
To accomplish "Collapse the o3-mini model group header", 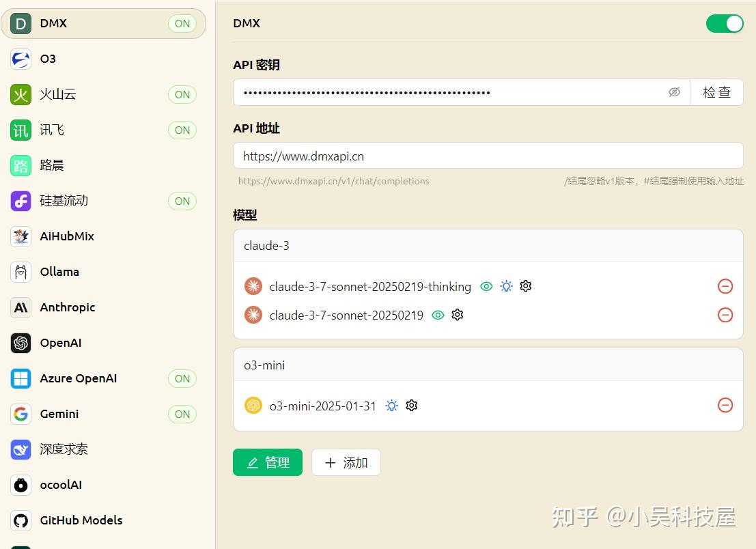I will (x=488, y=365).
